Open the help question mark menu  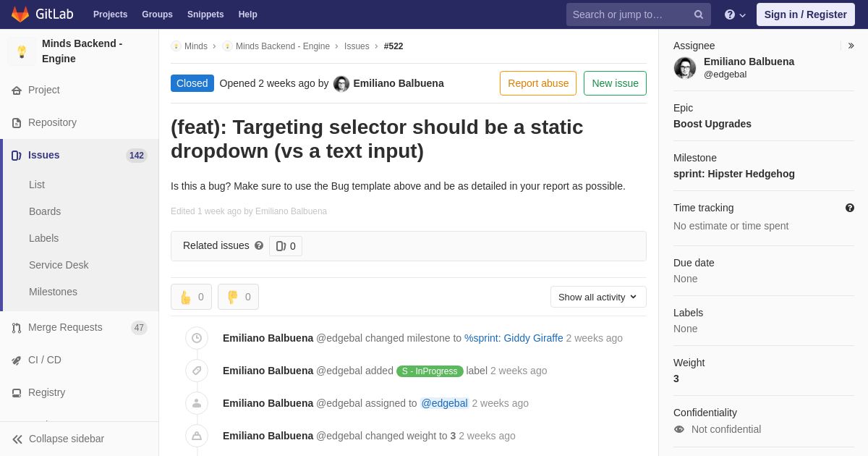click(x=735, y=14)
